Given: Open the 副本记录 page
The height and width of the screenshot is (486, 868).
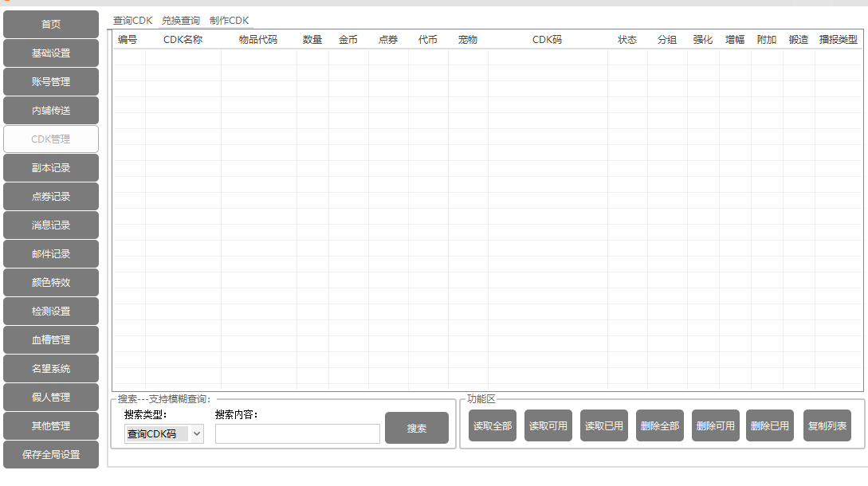Looking at the screenshot, I should coord(51,168).
